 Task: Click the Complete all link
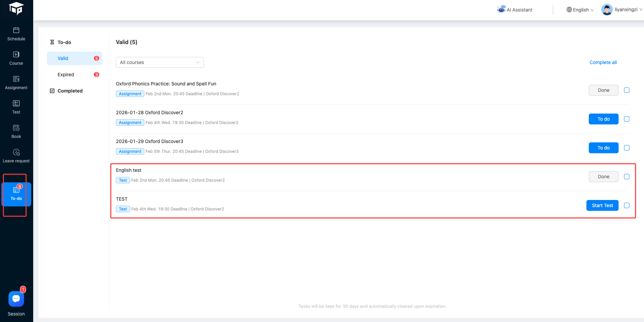coord(603,62)
